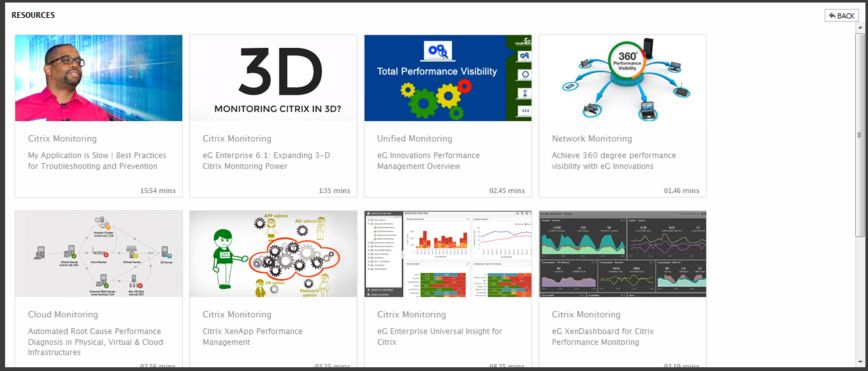Open the Infrastructure View charts thumbnail
Screen dimensions: 868x371
448,254
